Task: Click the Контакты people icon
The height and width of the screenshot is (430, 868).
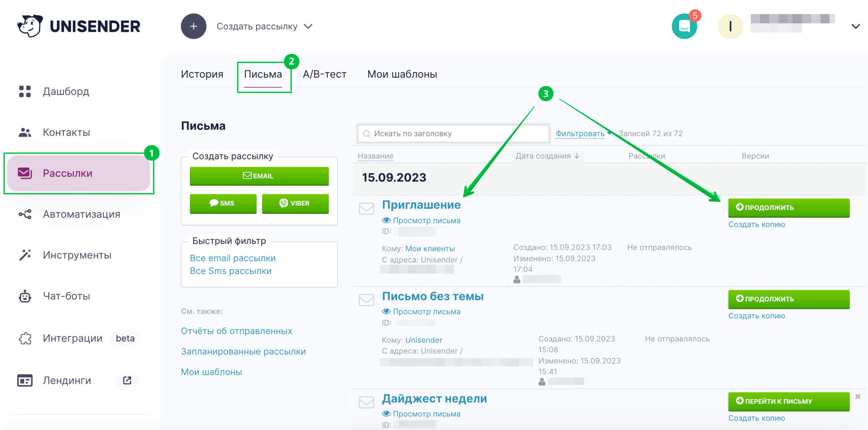Action: 25,132
